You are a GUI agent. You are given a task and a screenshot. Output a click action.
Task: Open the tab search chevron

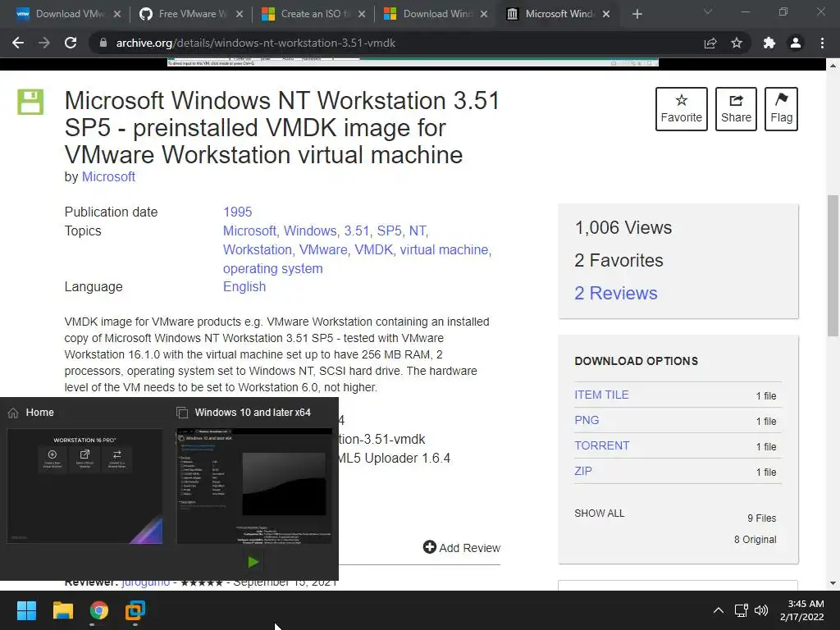tap(708, 11)
